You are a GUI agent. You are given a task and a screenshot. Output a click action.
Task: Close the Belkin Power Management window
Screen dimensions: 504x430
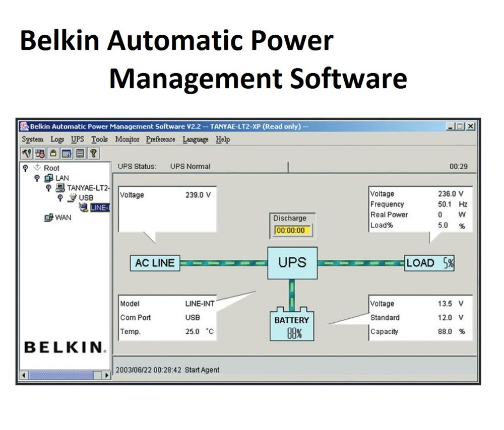[471, 126]
